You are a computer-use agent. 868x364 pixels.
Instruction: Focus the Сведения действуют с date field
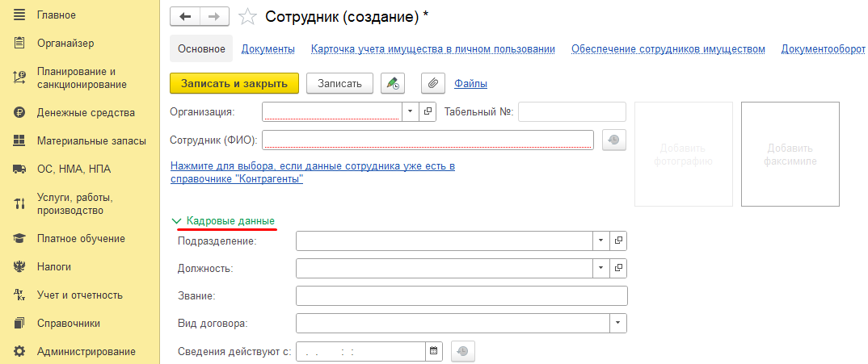361,351
